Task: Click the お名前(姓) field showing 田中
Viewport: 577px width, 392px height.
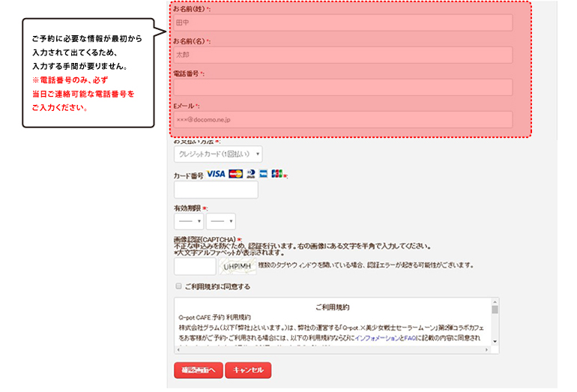Action: 343,23
